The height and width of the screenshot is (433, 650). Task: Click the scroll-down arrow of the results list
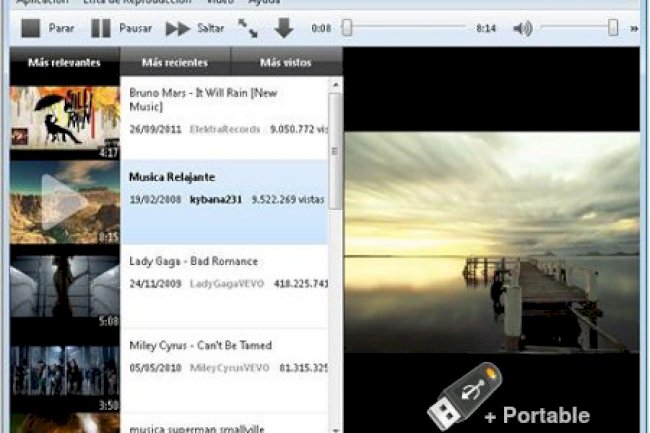(x=335, y=430)
